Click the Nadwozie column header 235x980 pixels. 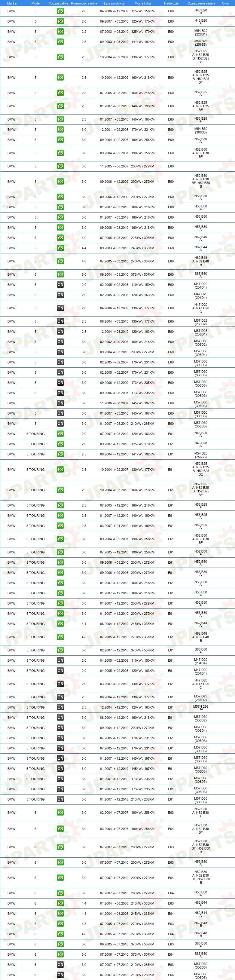pos(171,3)
